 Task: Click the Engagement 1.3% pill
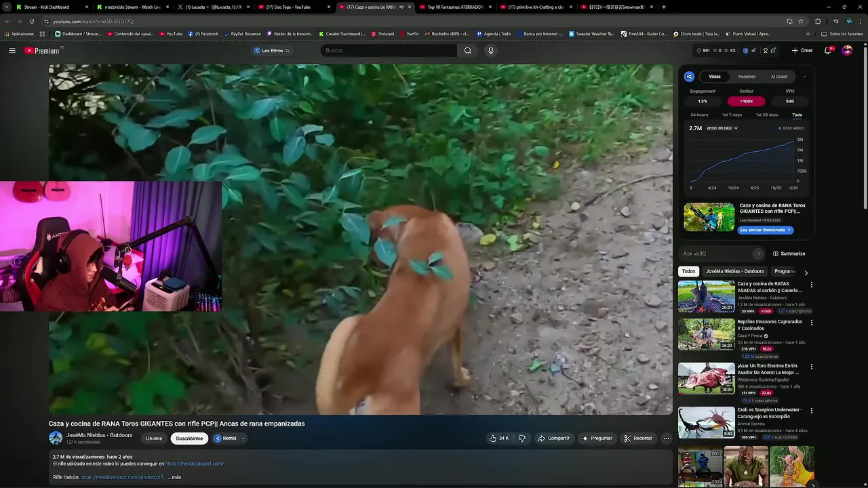click(x=703, y=101)
